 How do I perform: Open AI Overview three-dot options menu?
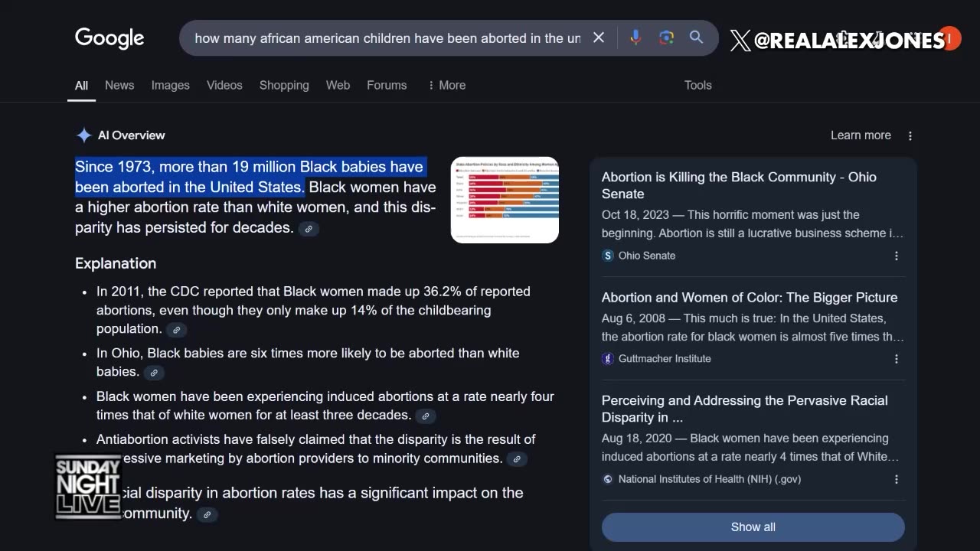click(x=910, y=135)
